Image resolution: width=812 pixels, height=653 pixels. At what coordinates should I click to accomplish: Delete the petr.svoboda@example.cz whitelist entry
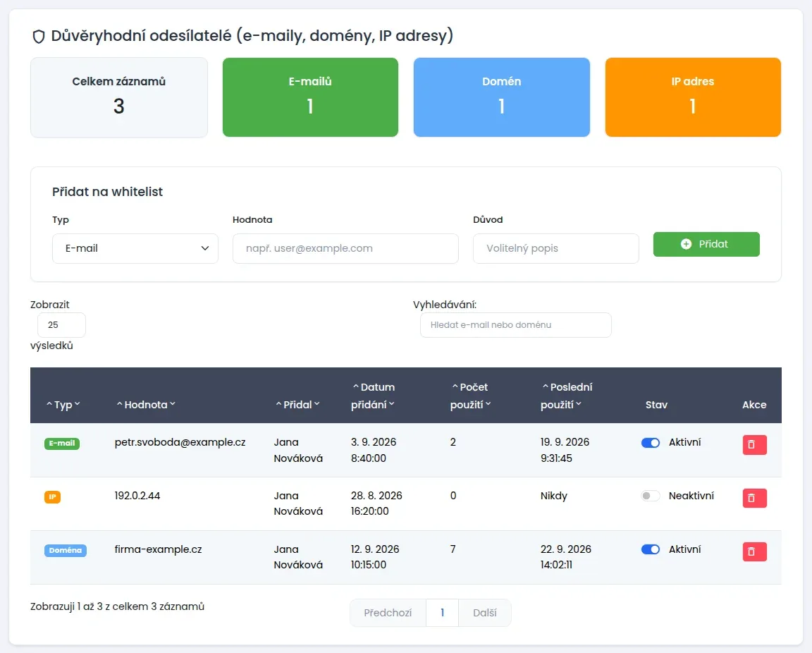point(754,445)
